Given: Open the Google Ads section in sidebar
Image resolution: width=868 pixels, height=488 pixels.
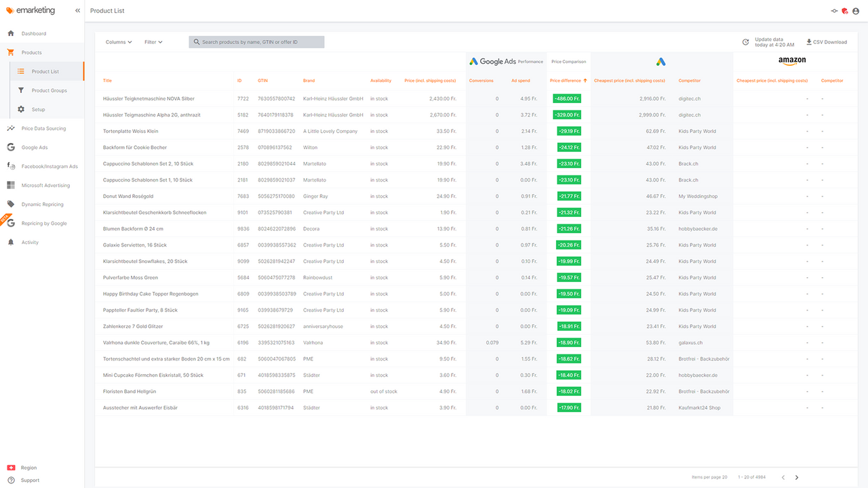Looking at the screenshot, I should (31, 147).
